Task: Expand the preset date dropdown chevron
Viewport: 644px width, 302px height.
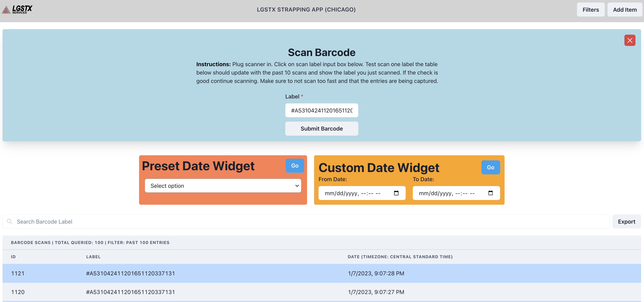Action: (297, 186)
